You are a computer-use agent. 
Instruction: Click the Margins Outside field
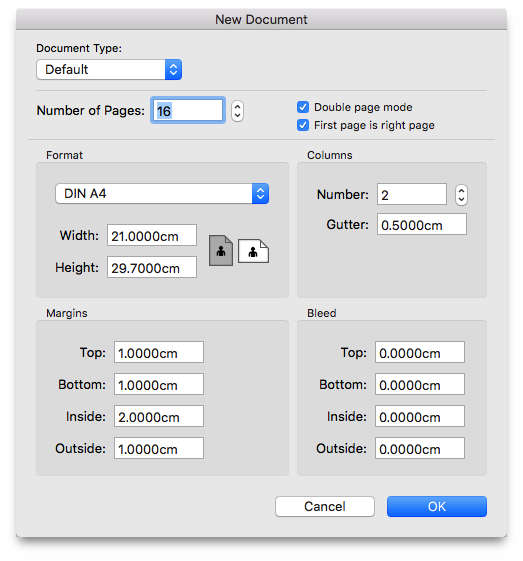tap(159, 448)
